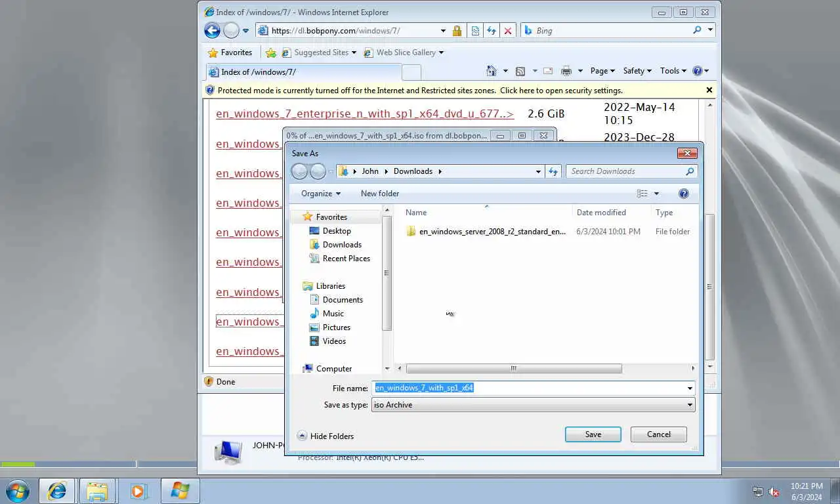The image size is (840, 504).
Task: Click the Favorites star button
Action: (230, 52)
